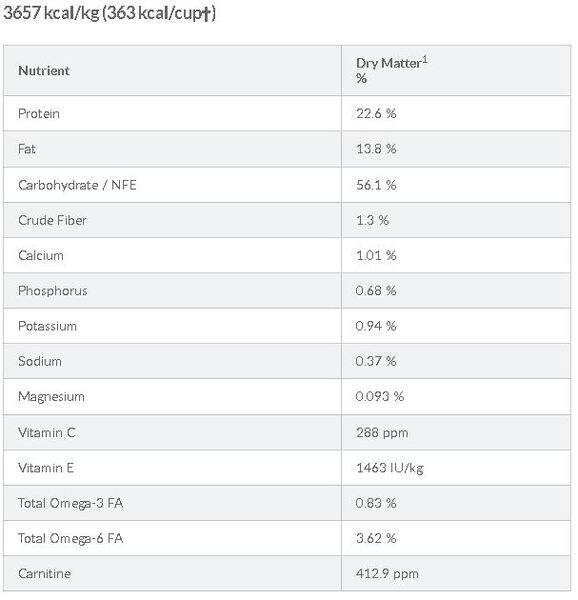The width and height of the screenshot is (578, 600).
Task: Select the 56.1 % carbohydrate value
Action: [x=376, y=185]
